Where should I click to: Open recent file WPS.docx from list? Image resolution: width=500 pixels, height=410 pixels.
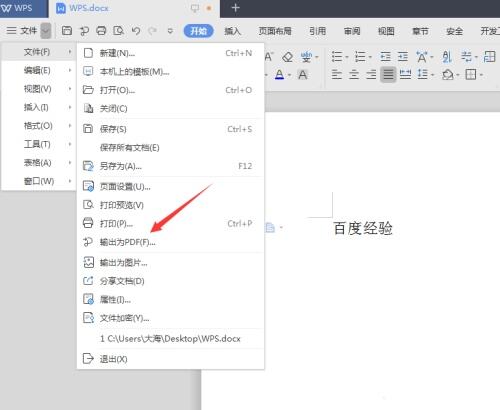(x=171, y=339)
